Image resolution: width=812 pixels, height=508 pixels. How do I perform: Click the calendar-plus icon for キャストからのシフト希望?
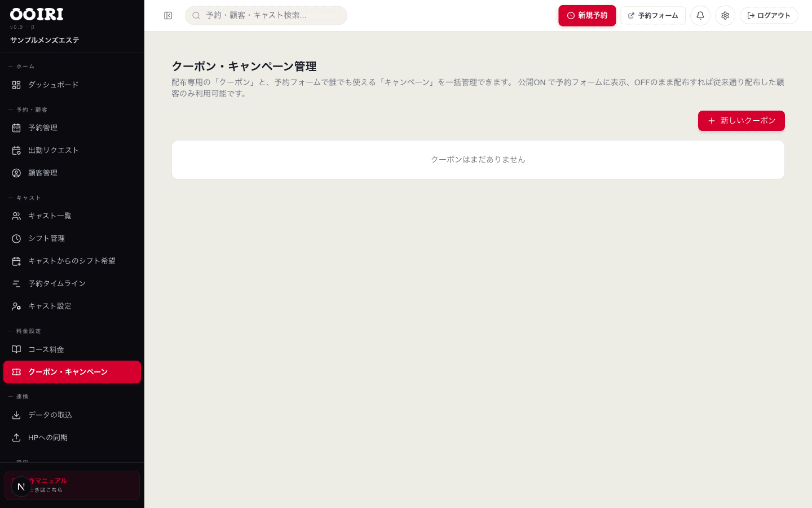[16, 261]
